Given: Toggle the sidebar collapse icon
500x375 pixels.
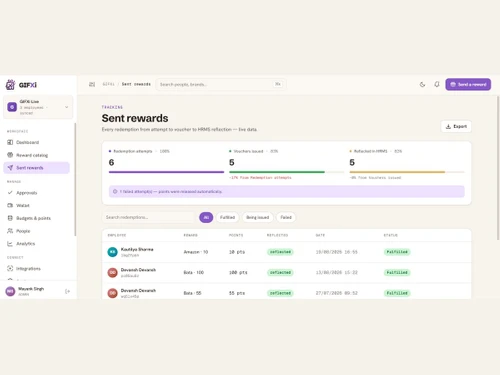Looking at the screenshot, I should coord(92,84).
